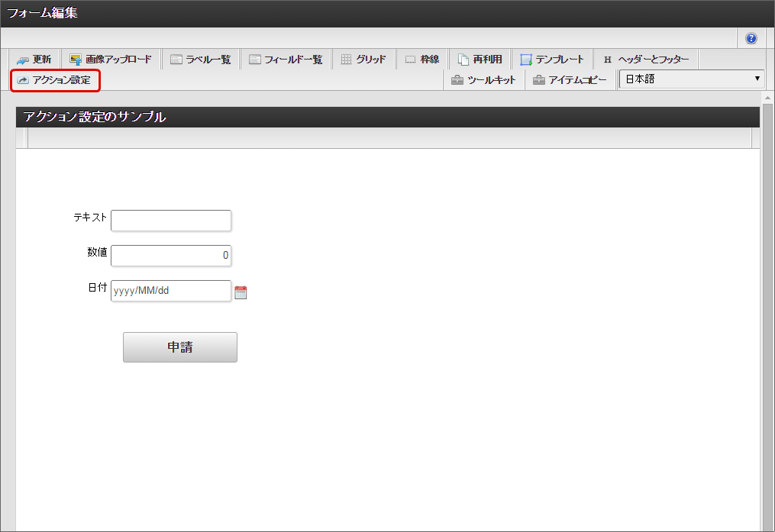Open the テンプレート template tool
Image resolution: width=775 pixels, height=532 pixels.
[552, 60]
